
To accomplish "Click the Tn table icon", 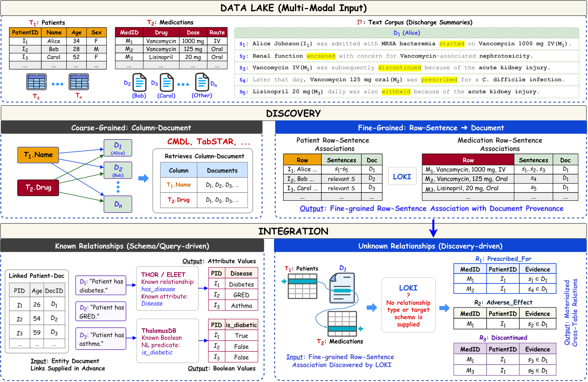I will click(79, 82).
